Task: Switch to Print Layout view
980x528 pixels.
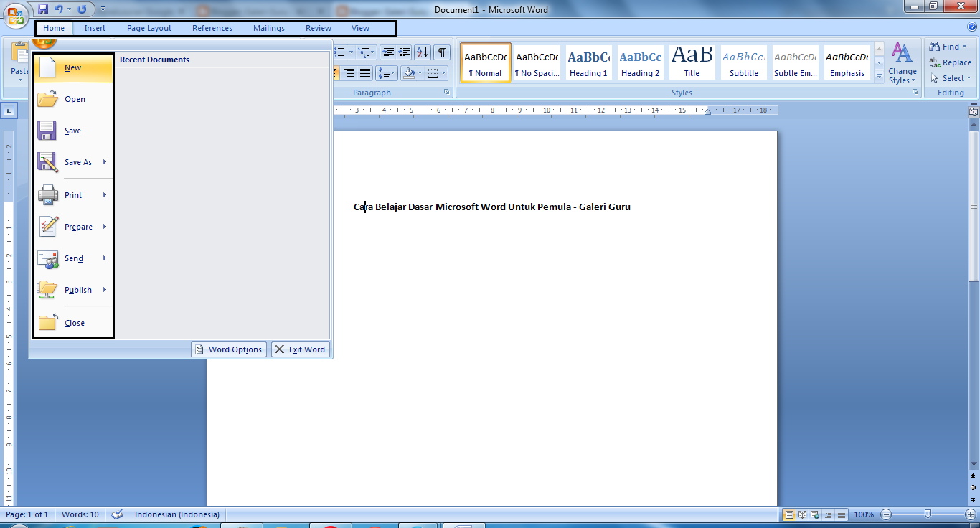Action: tap(789, 514)
